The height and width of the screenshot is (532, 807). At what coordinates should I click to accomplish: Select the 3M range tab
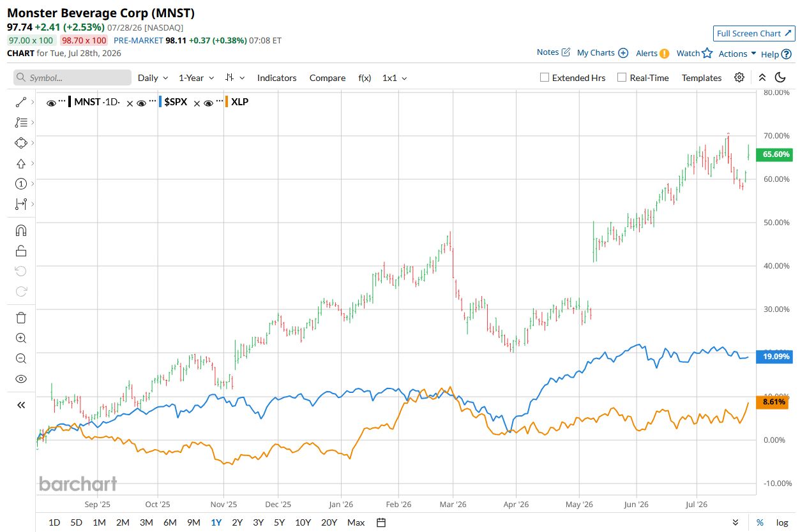tap(146, 522)
